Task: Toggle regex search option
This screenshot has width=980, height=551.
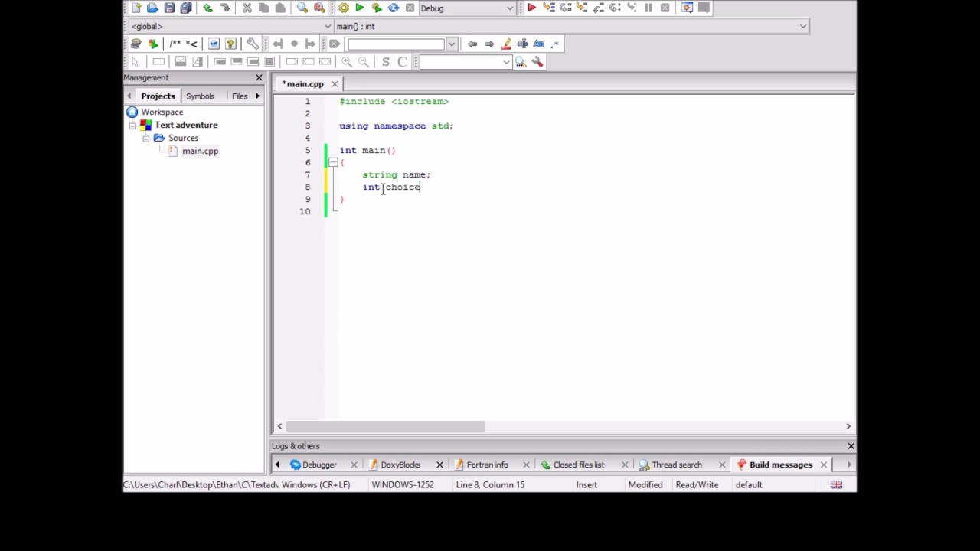Action: click(x=555, y=44)
